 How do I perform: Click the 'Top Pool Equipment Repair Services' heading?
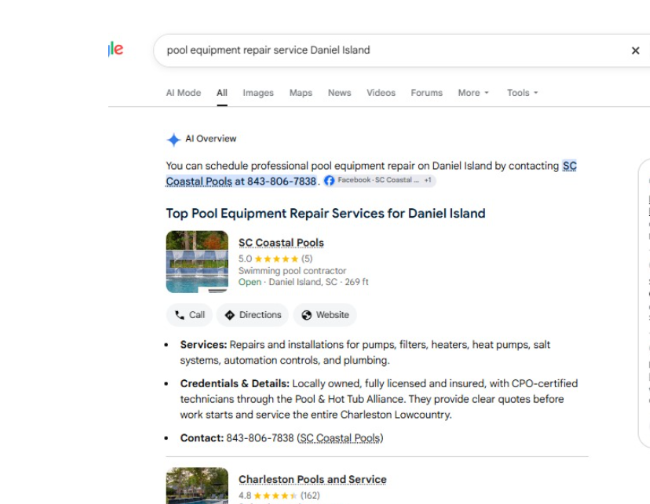coord(325,213)
